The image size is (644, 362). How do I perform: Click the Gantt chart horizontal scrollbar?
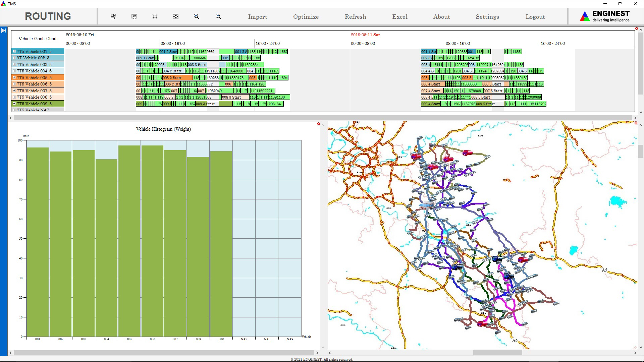pyautogui.click(x=322, y=118)
